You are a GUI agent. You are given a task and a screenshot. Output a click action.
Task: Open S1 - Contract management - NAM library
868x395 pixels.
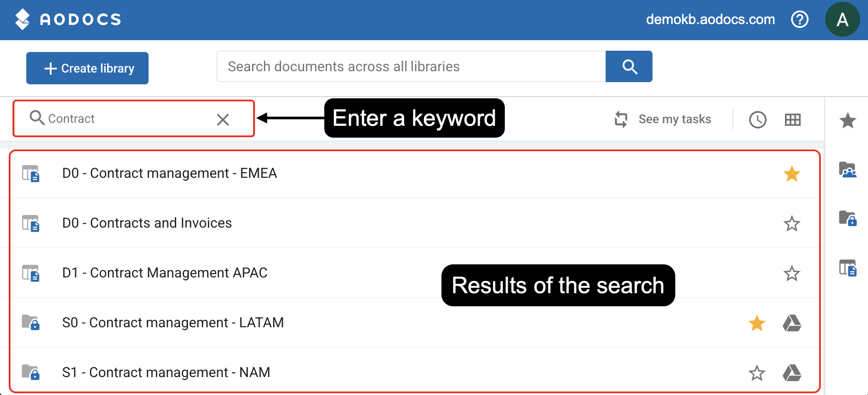[x=166, y=372]
